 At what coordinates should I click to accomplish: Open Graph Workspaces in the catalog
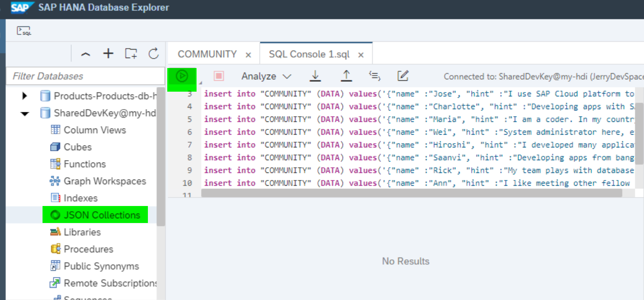coord(105,181)
